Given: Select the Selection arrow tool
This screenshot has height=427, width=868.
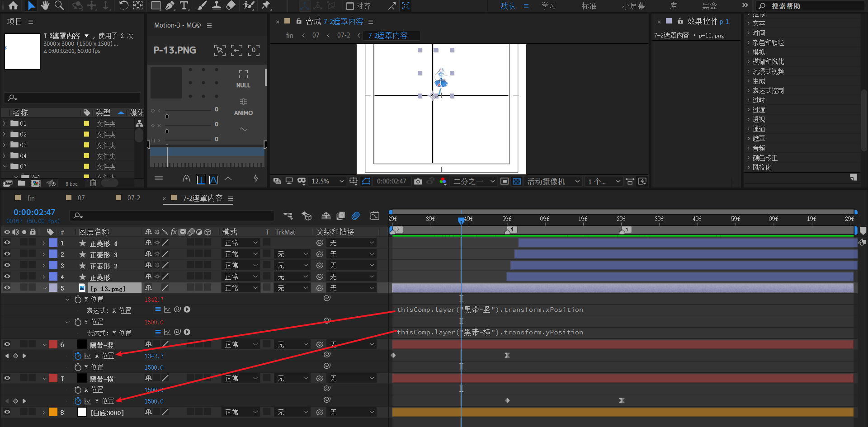Looking at the screenshot, I should (x=31, y=5).
